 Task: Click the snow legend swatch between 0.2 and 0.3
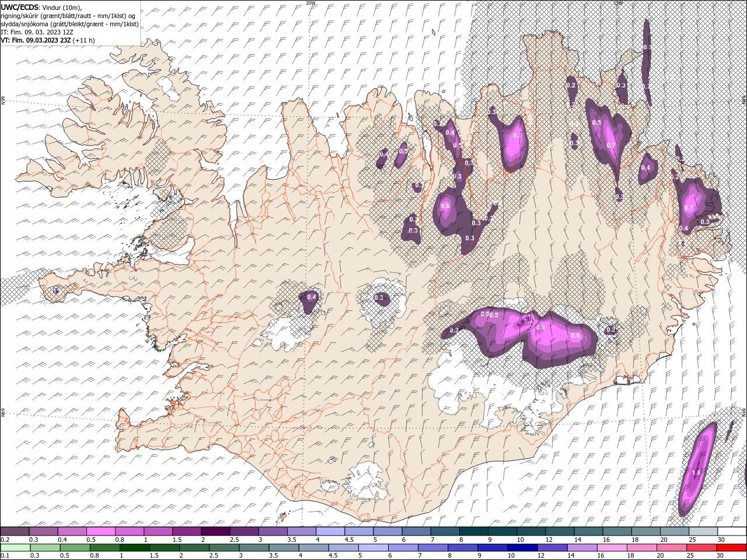pyautogui.click(x=15, y=531)
